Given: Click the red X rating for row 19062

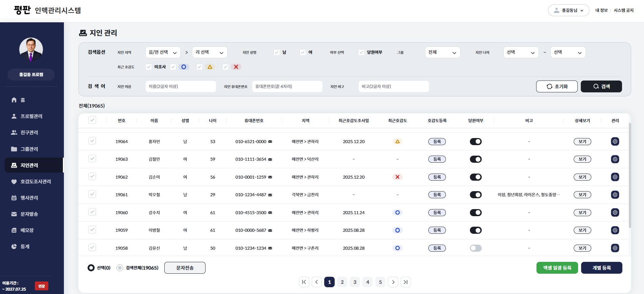Looking at the screenshot, I should (397, 177).
